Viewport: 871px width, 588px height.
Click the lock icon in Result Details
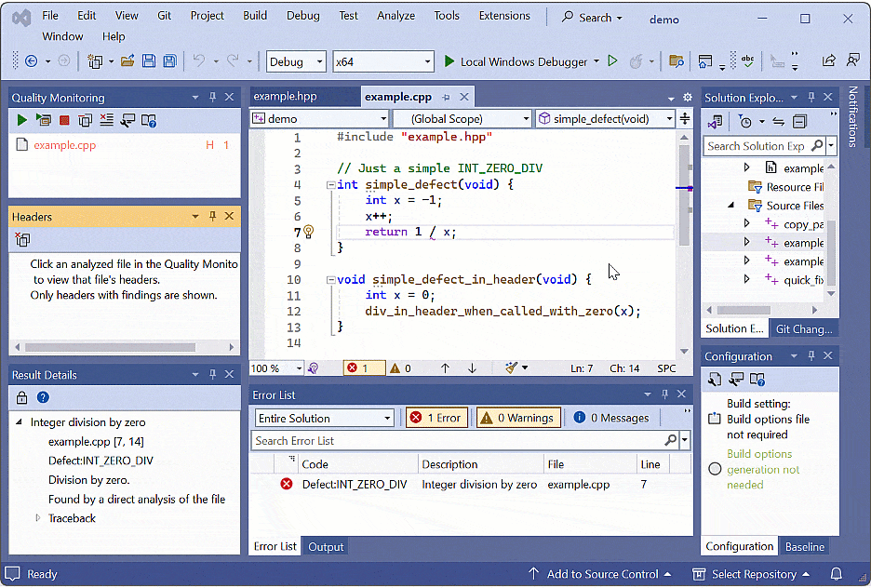21,397
